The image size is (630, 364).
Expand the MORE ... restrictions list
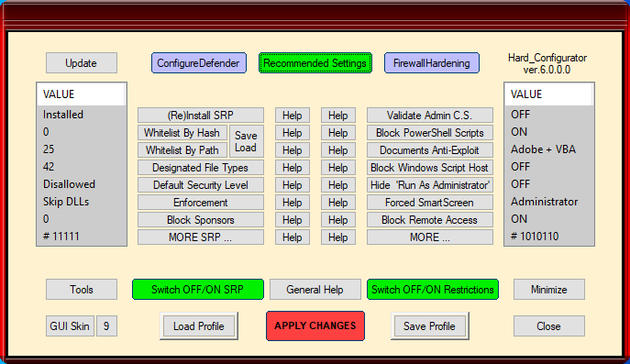coord(429,237)
